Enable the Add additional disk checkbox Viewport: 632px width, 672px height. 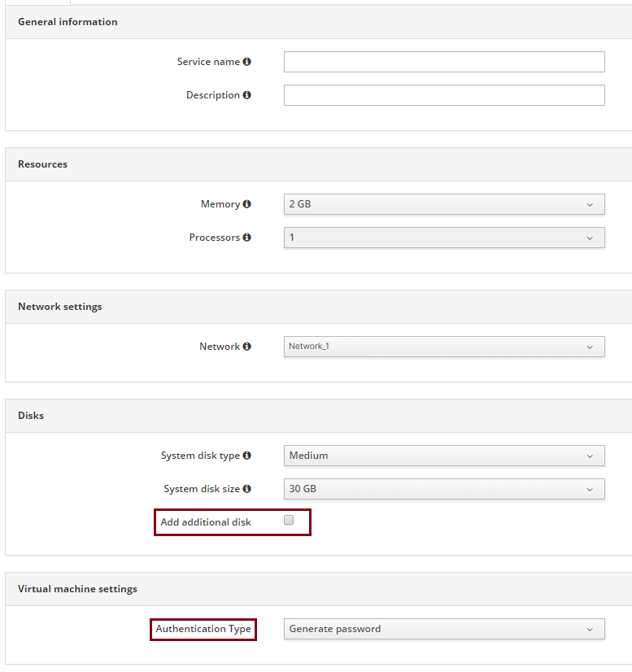289,521
